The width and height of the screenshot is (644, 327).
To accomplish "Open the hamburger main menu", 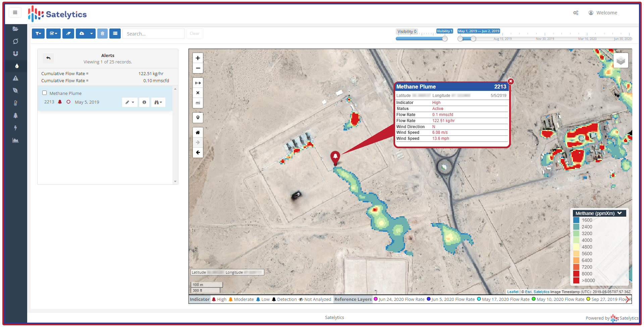I will 15,13.
